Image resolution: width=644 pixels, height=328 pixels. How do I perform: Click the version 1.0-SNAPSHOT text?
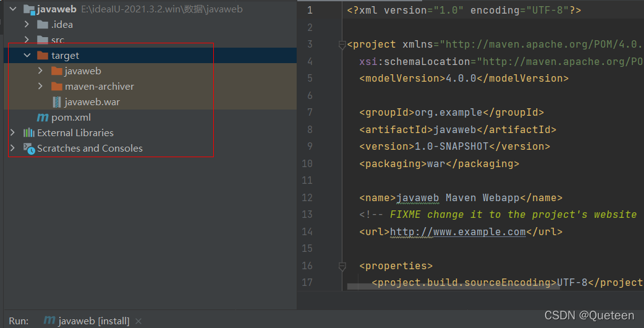tap(455, 146)
